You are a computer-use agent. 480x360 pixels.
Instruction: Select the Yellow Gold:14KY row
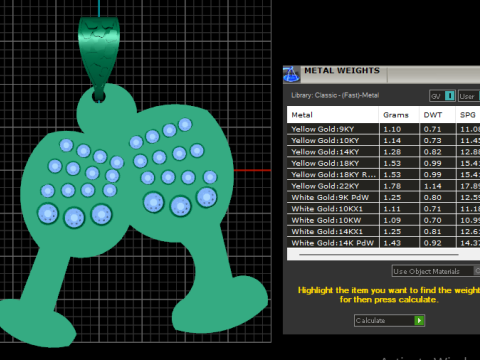tap(383, 152)
